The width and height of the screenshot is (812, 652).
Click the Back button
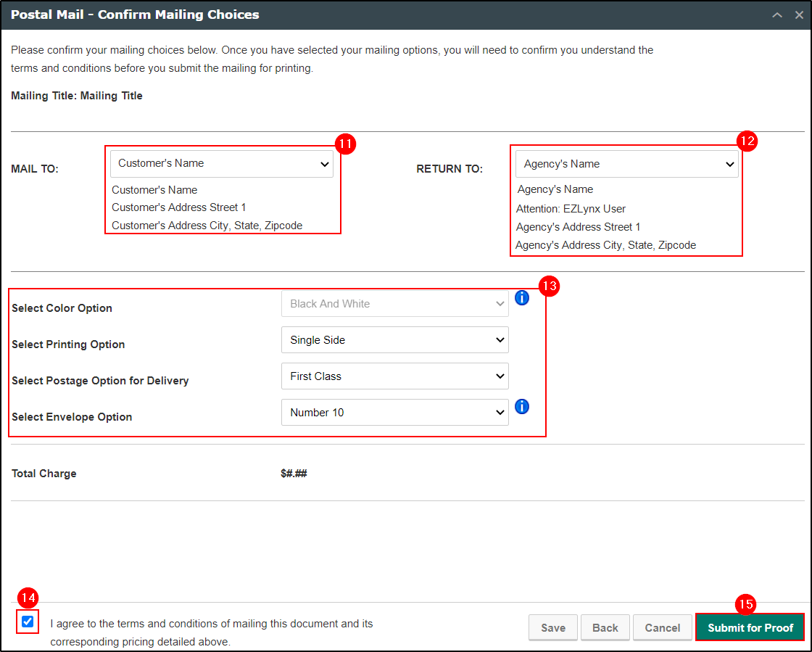pos(605,627)
